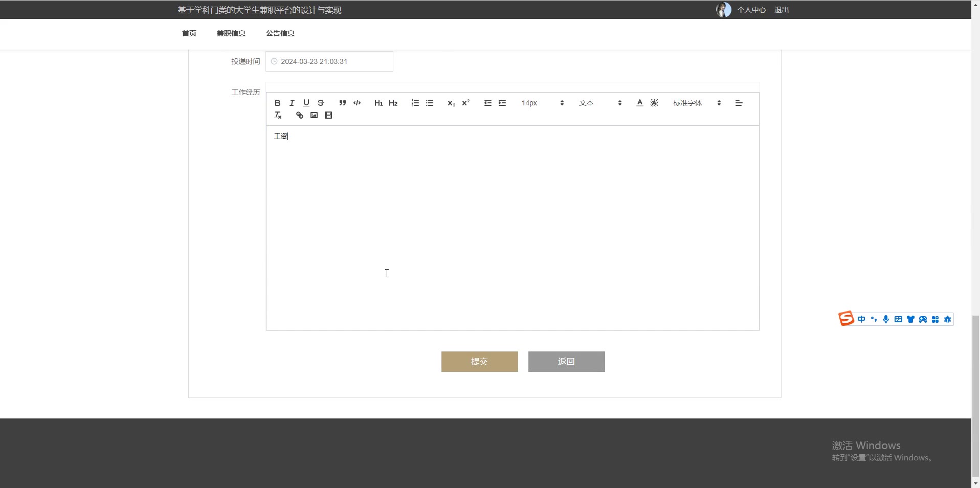Toggle Sogou punctuation mode
This screenshot has width=980, height=488.
pos(874,319)
